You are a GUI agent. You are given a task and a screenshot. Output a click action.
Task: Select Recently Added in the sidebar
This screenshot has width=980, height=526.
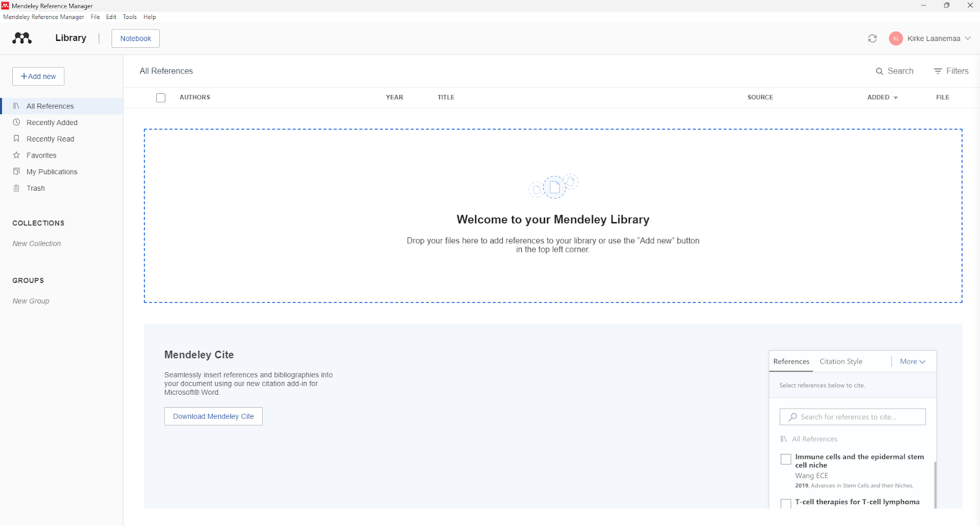[x=61, y=123]
